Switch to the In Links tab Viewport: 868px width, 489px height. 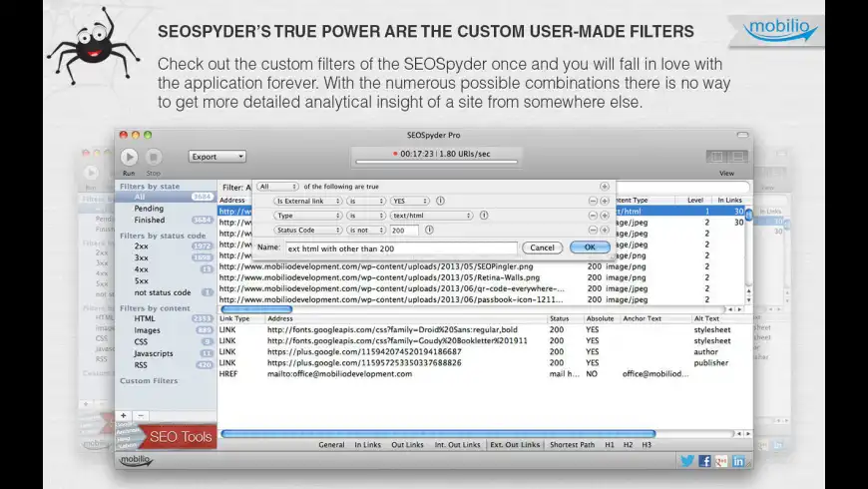tap(367, 445)
